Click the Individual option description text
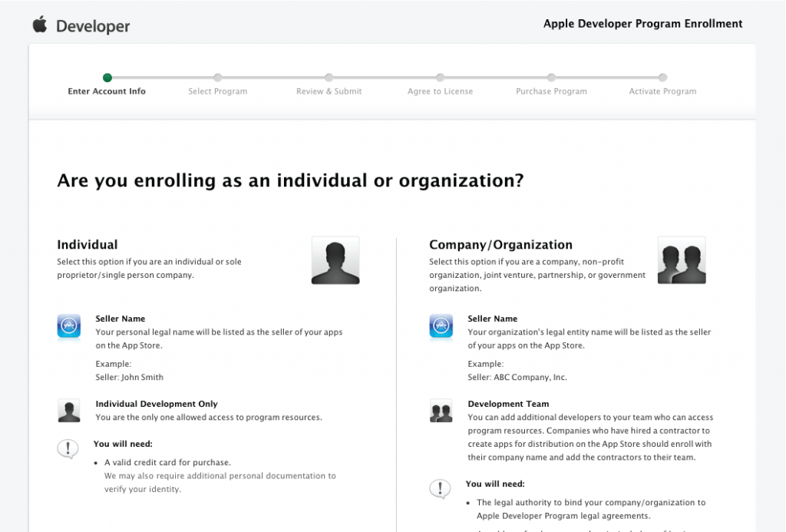Screen dimensions: 786x532 click(149, 268)
